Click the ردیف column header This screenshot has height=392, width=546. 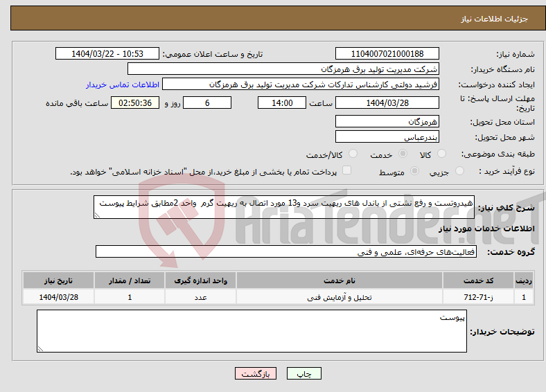tap(524, 280)
